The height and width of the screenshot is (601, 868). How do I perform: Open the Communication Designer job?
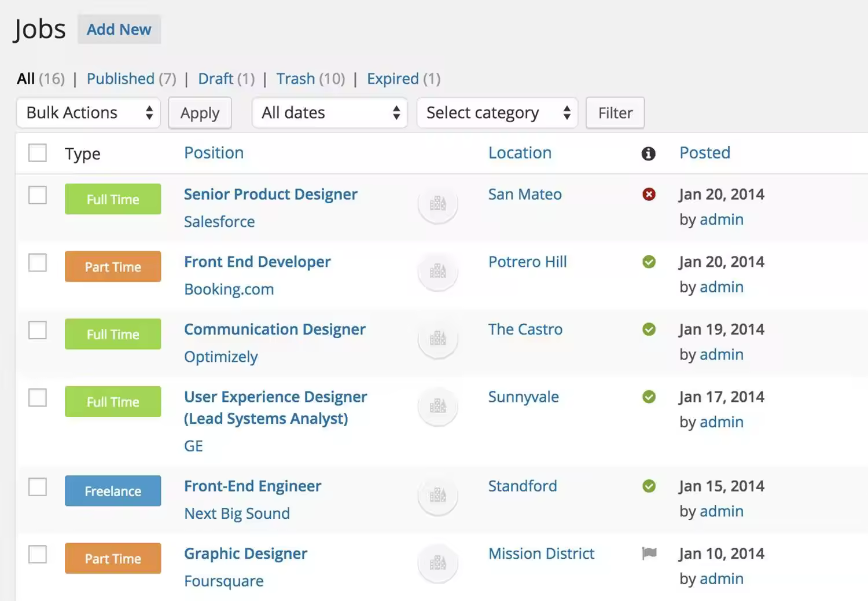(275, 329)
